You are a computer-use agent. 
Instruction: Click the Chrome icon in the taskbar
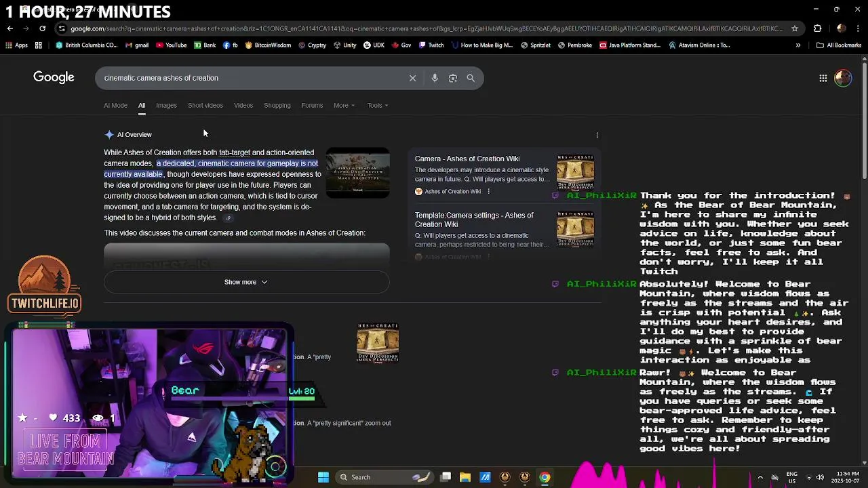point(545,477)
